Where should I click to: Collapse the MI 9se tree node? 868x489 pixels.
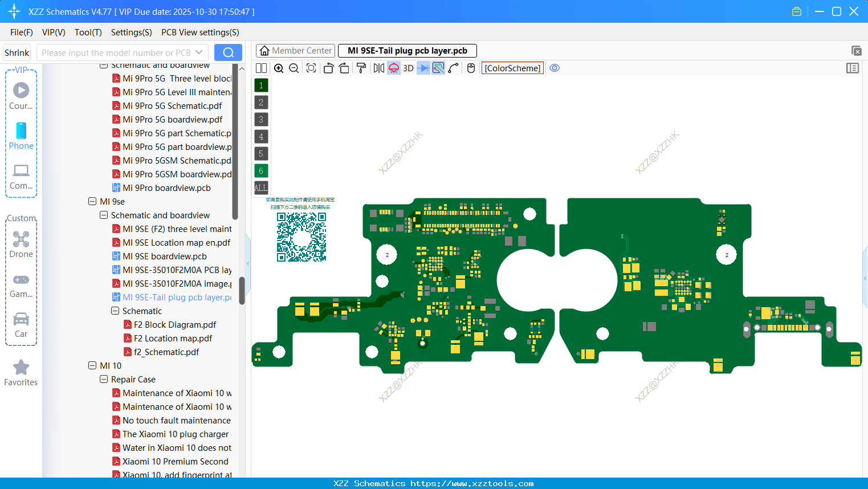click(x=92, y=201)
